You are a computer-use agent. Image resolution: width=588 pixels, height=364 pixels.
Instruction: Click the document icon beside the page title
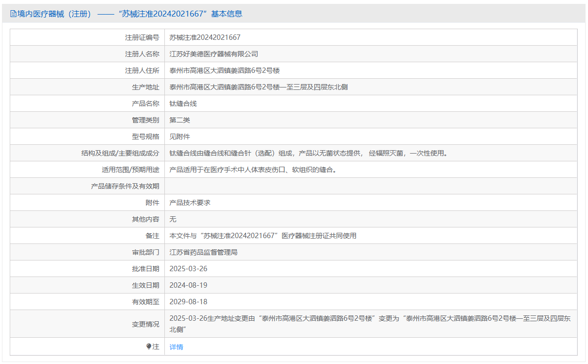click(x=13, y=14)
